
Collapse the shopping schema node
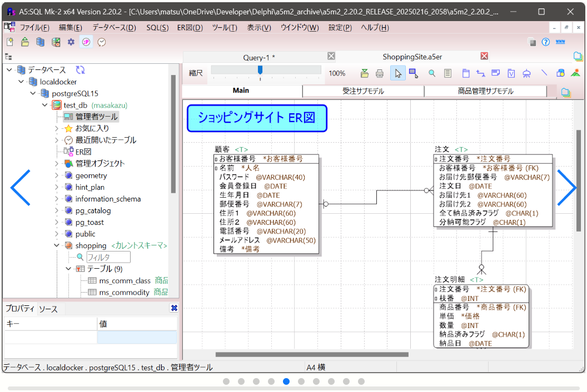[57, 245]
